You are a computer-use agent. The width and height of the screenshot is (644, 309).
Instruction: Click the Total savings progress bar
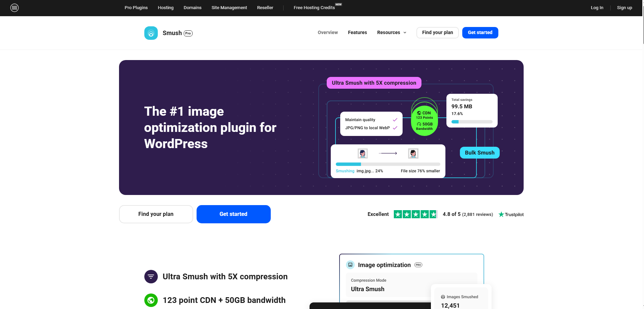pyautogui.click(x=472, y=122)
